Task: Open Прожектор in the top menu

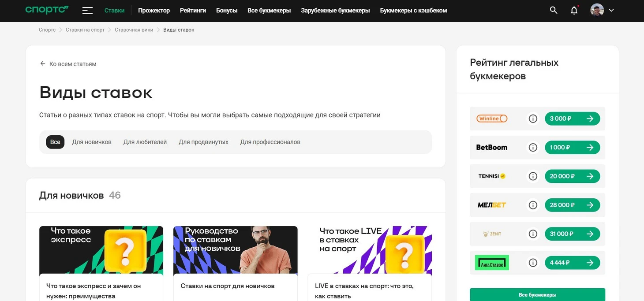Action: click(x=154, y=10)
